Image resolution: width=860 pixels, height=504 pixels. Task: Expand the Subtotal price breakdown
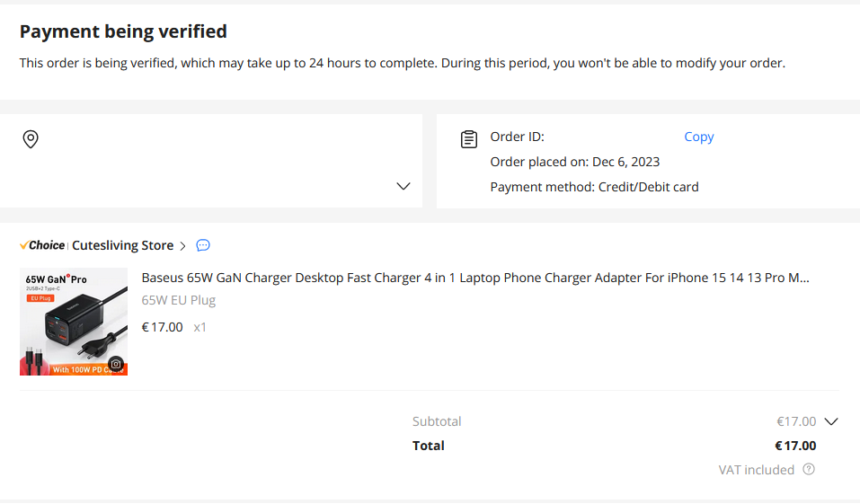(x=830, y=421)
